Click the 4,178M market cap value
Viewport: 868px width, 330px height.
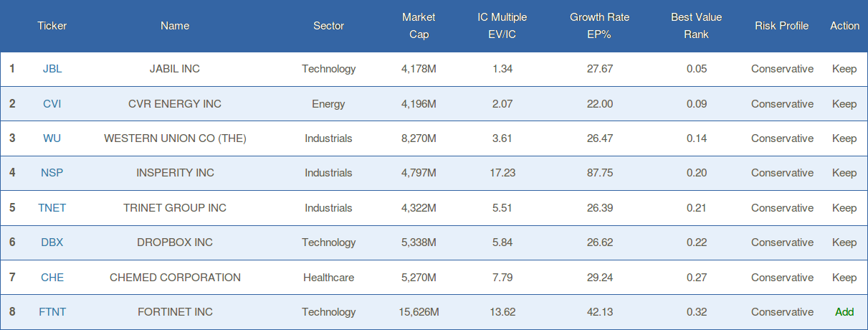click(x=419, y=69)
